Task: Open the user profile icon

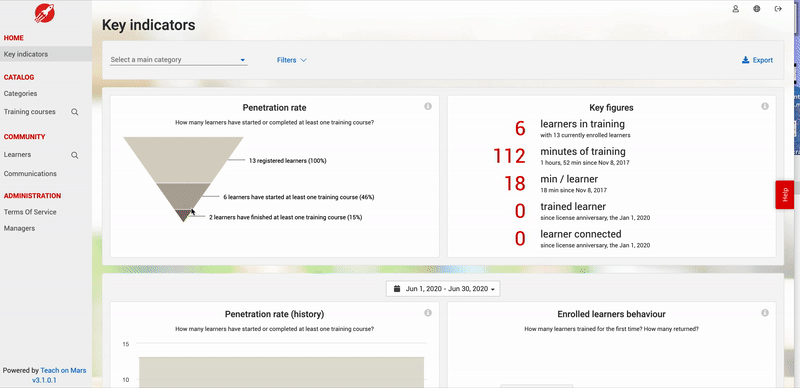Action: 735,9
